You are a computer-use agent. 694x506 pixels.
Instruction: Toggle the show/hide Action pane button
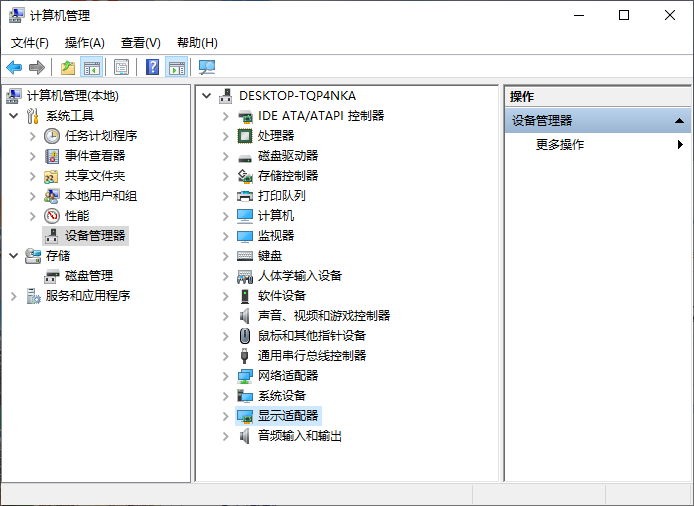(x=177, y=67)
